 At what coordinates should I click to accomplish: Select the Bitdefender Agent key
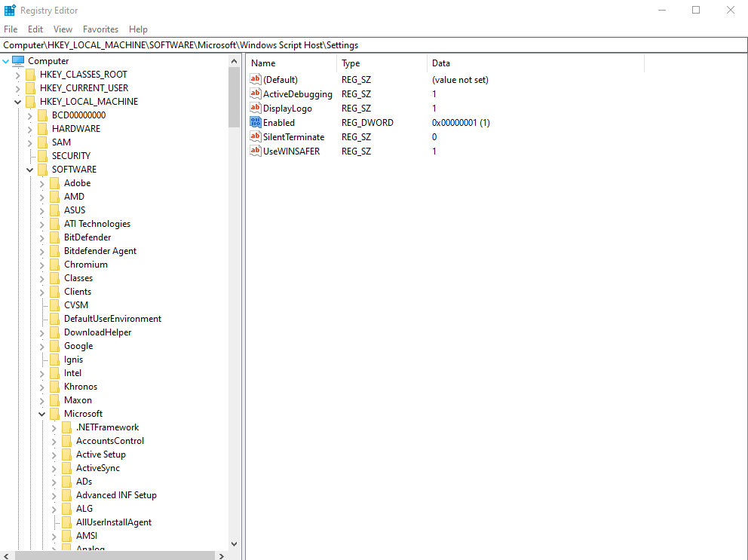click(x=100, y=251)
